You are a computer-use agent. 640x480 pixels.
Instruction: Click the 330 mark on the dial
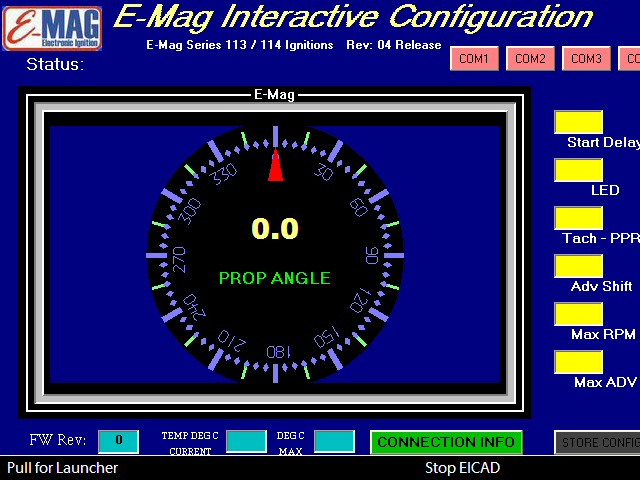point(223,174)
